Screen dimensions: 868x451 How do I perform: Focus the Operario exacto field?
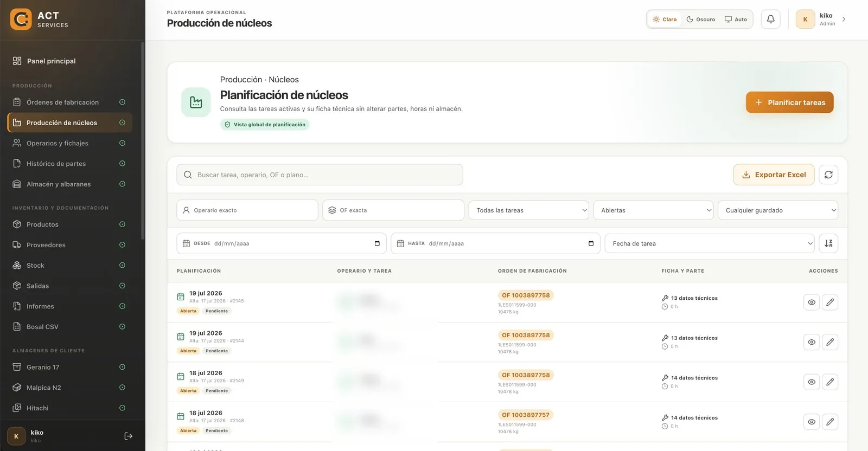(247, 210)
